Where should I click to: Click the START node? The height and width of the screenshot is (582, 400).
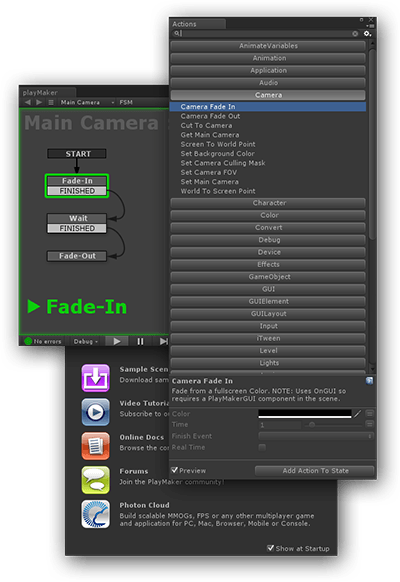tap(77, 154)
